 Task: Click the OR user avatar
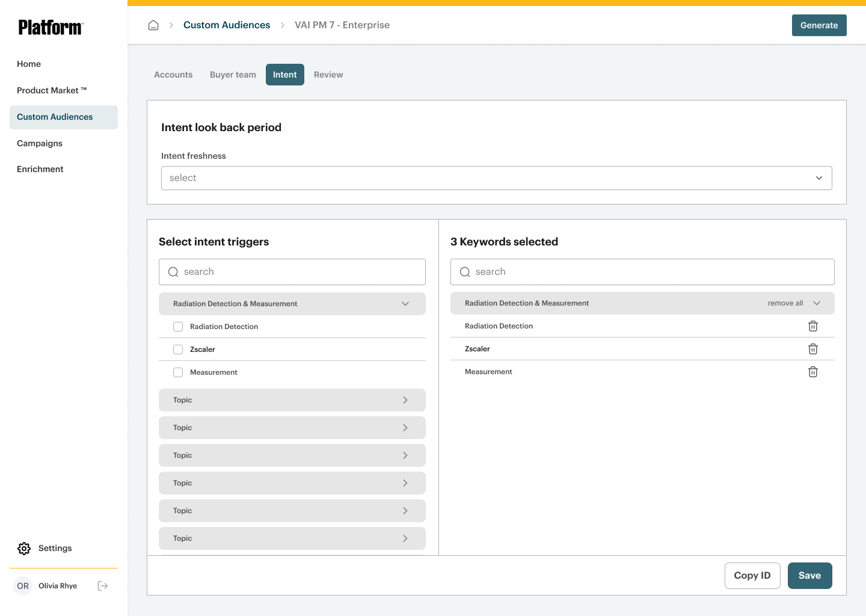pos(23,586)
